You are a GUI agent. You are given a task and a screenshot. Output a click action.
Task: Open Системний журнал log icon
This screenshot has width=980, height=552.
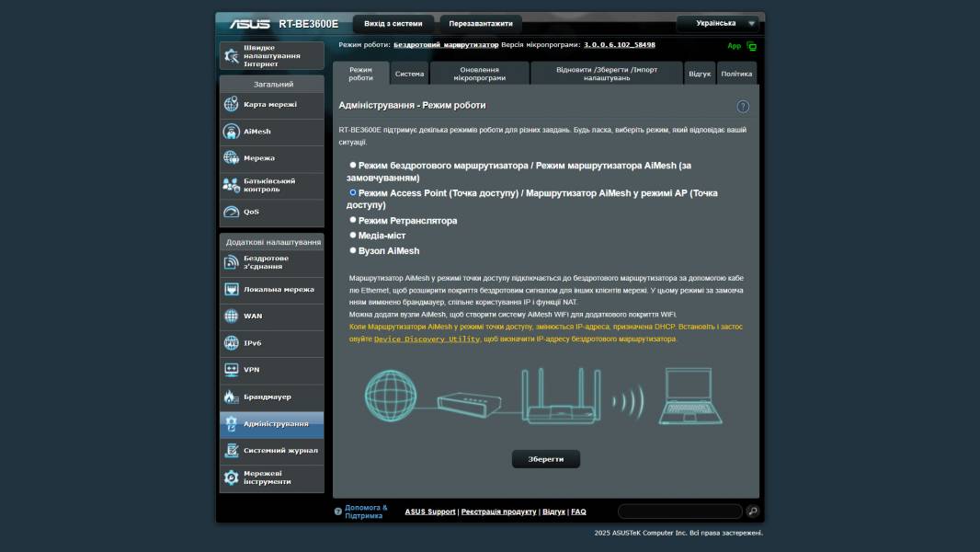tap(232, 450)
